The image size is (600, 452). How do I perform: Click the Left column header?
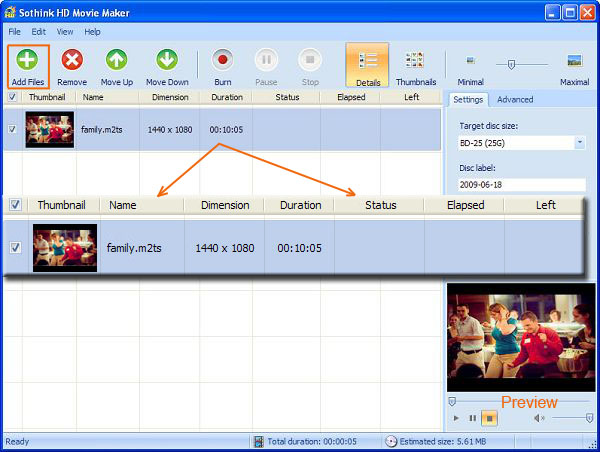coord(411,97)
